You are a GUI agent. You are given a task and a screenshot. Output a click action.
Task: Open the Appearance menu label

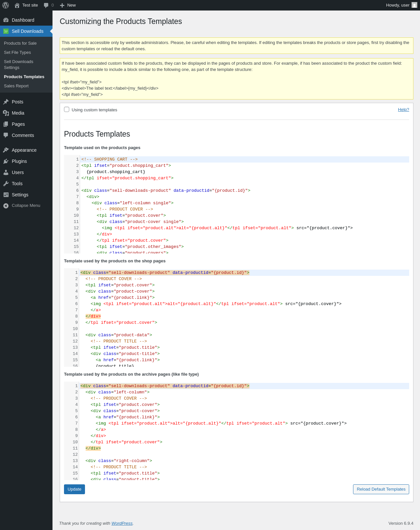24,150
